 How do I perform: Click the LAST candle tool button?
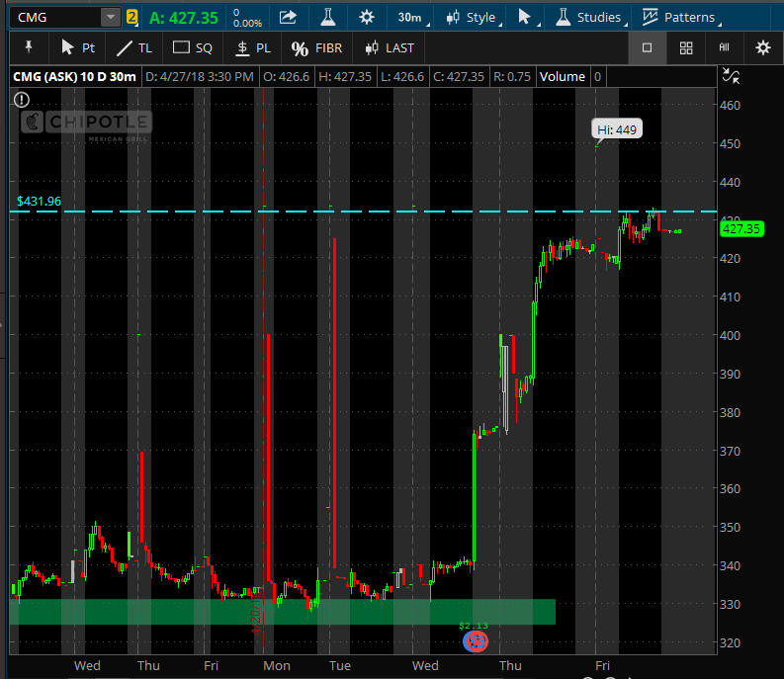pos(389,47)
